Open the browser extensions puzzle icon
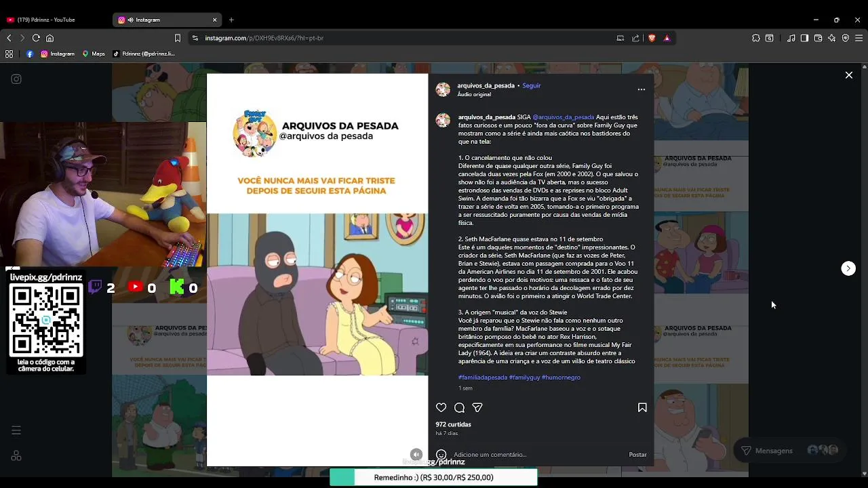 click(x=756, y=38)
